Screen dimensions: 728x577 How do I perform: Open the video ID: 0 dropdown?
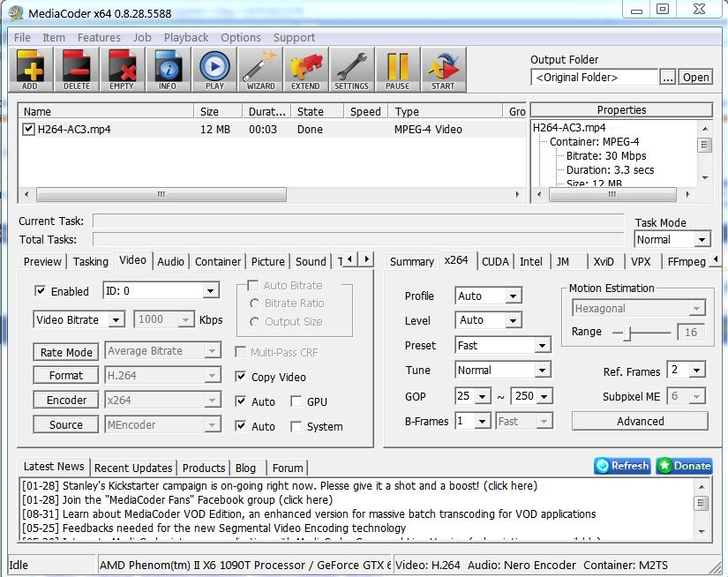point(161,290)
